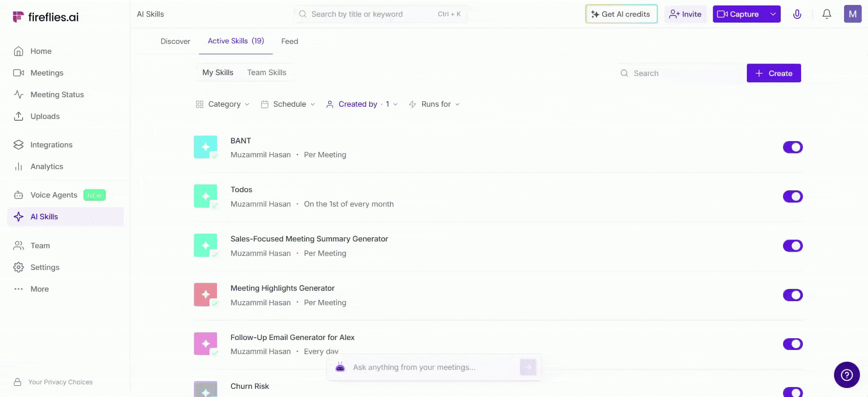Click the Create skill button
The height and width of the screenshot is (397, 868).
pyautogui.click(x=774, y=73)
